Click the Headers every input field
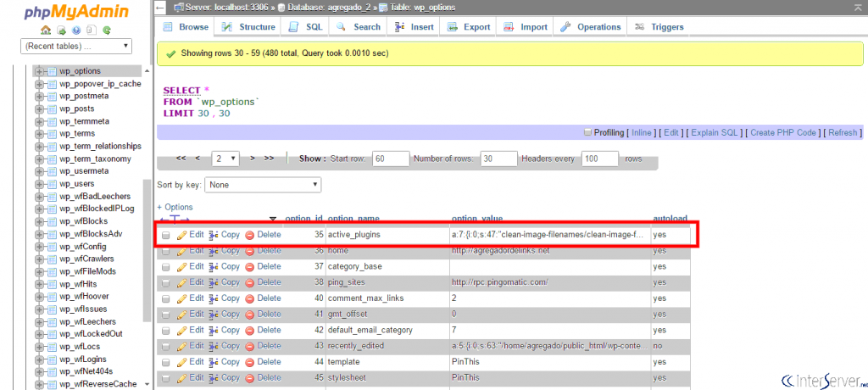This screenshot has width=868, height=390. point(600,159)
